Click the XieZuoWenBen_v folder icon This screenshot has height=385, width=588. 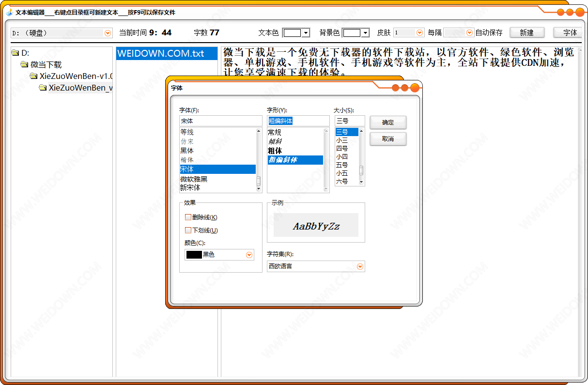click(x=43, y=88)
